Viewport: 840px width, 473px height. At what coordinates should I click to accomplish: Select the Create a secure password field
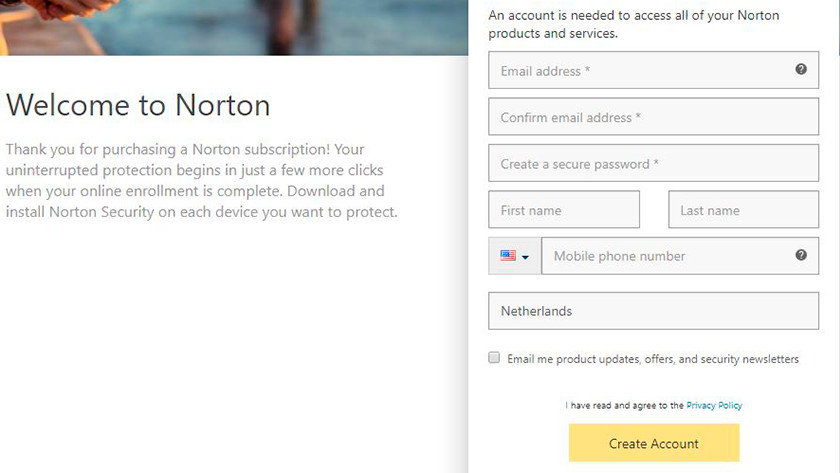click(654, 163)
